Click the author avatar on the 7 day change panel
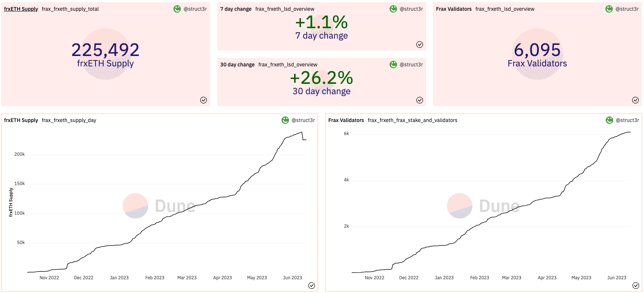 393,9
